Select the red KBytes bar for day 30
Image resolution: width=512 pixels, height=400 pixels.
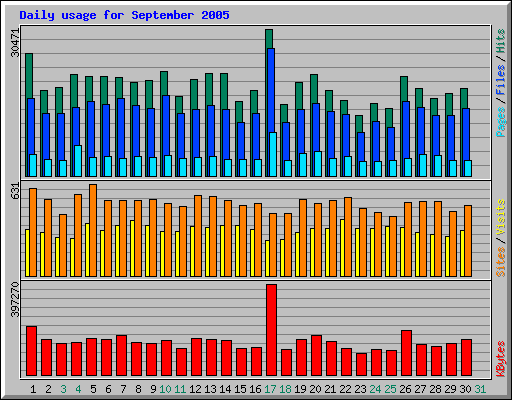(466, 357)
